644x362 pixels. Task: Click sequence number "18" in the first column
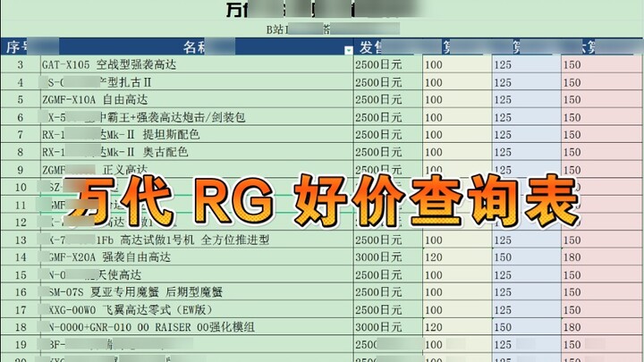[21, 327]
